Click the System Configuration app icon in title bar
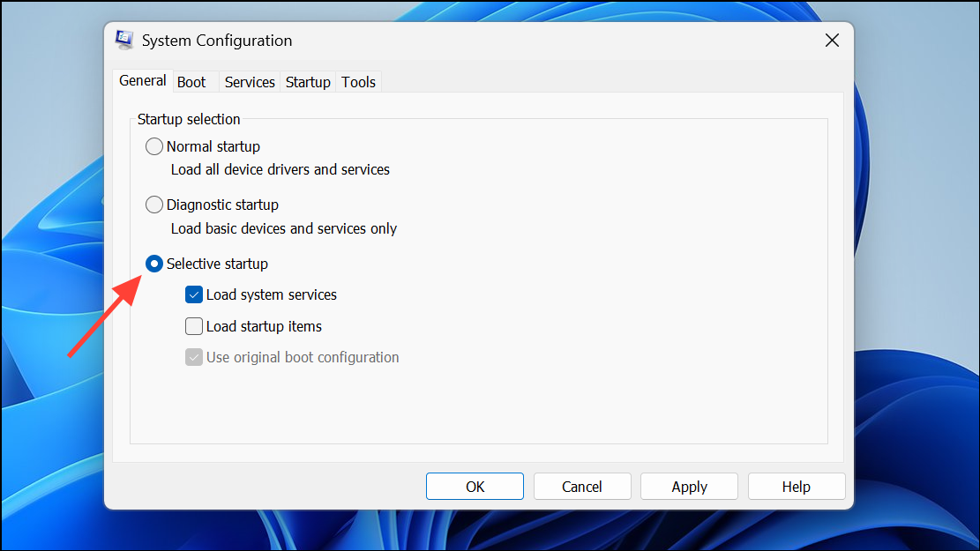Image resolution: width=980 pixels, height=551 pixels. tap(124, 41)
